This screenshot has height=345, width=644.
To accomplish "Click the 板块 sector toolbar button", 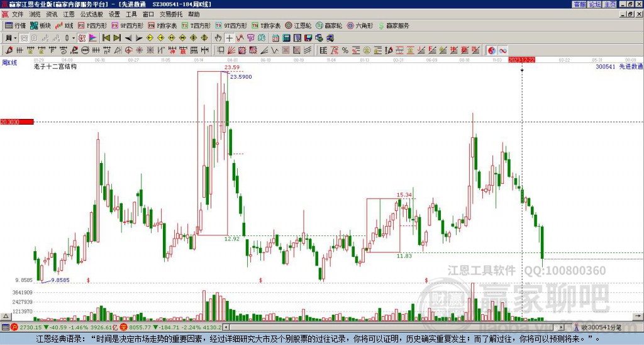I will click(41, 26).
